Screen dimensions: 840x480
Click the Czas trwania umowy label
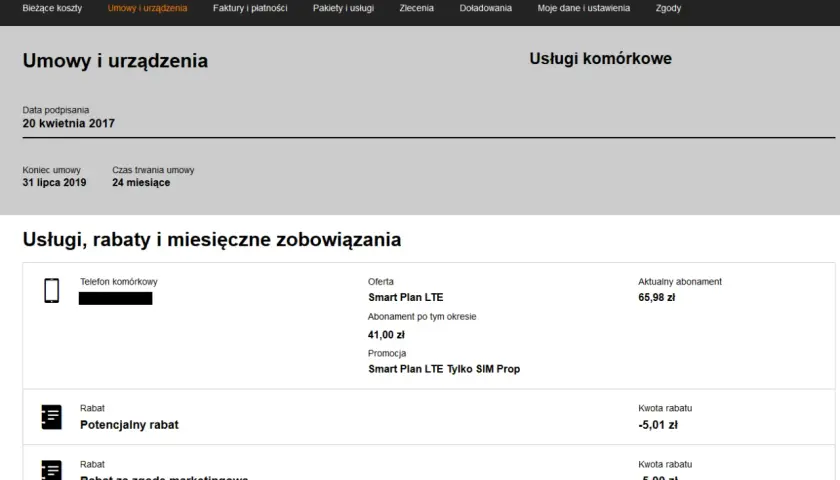coord(153,170)
